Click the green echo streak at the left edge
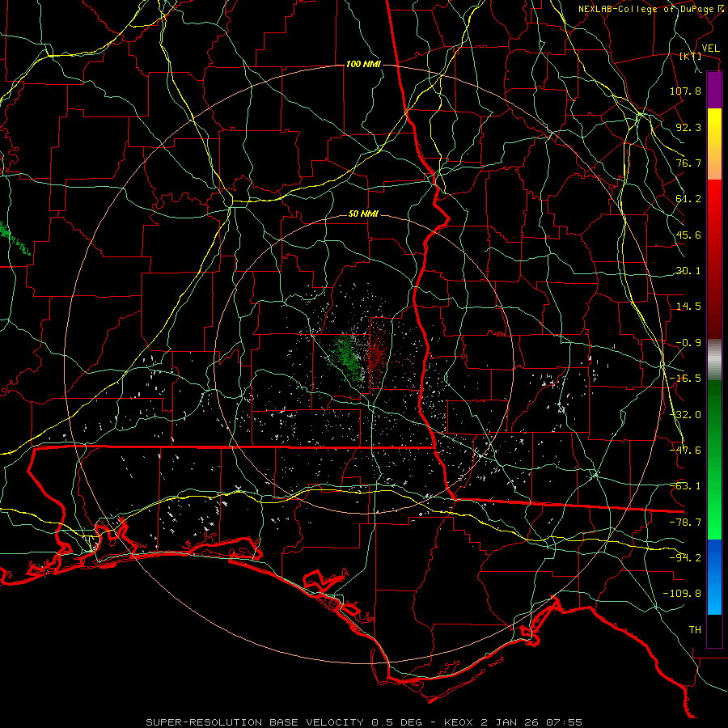728x728 pixels. click(14, 238)
